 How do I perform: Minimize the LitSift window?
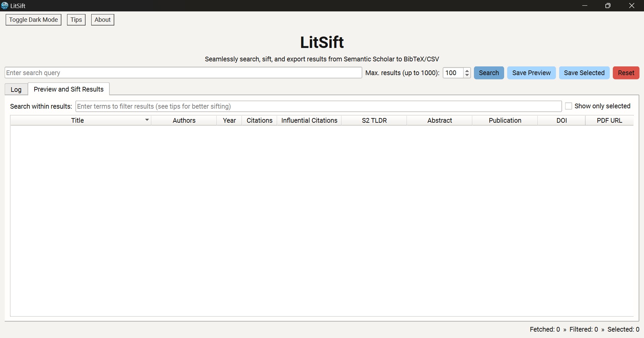tap(585, 6)
